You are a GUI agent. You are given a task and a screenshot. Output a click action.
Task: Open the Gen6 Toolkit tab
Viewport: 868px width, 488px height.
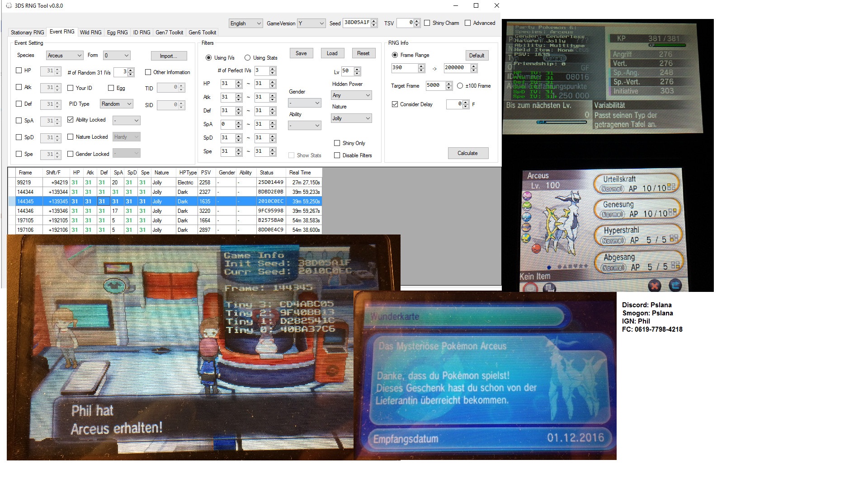point(202,33)
